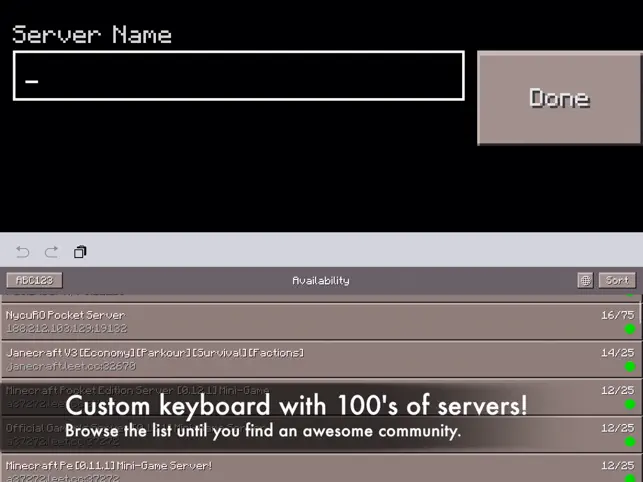
Task: Choose the Minecraft Pe 0.11.1 Mini-Game Server
Action: pos(321,470)
